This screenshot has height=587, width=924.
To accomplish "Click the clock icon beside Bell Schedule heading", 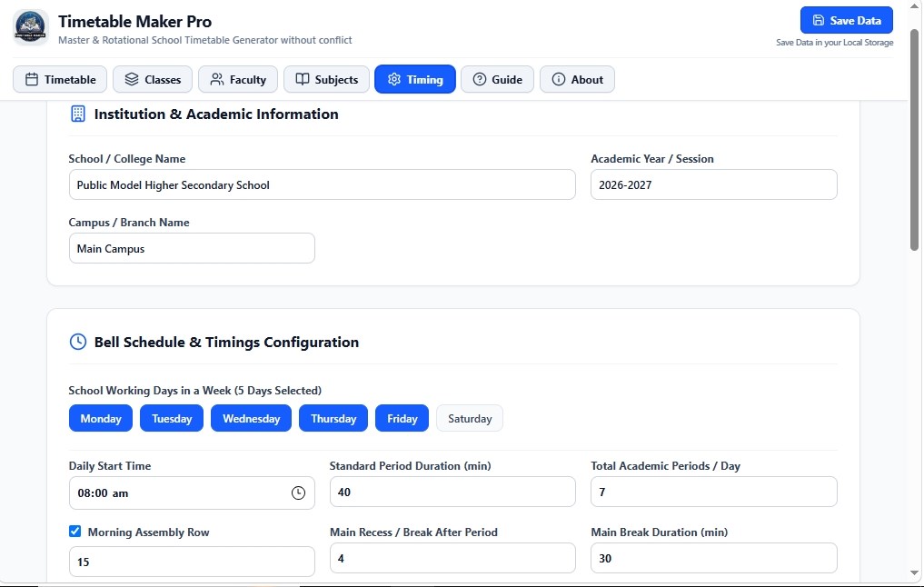I will pos(78,342).
